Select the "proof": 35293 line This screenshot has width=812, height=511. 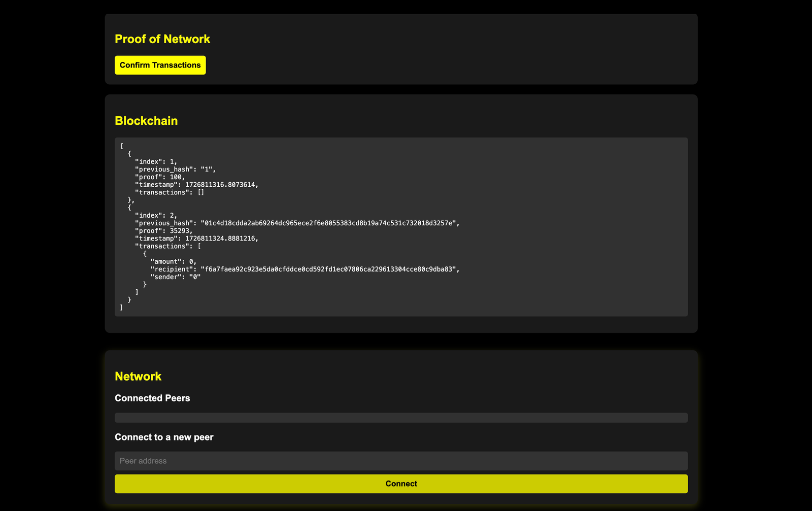(163, 231)
